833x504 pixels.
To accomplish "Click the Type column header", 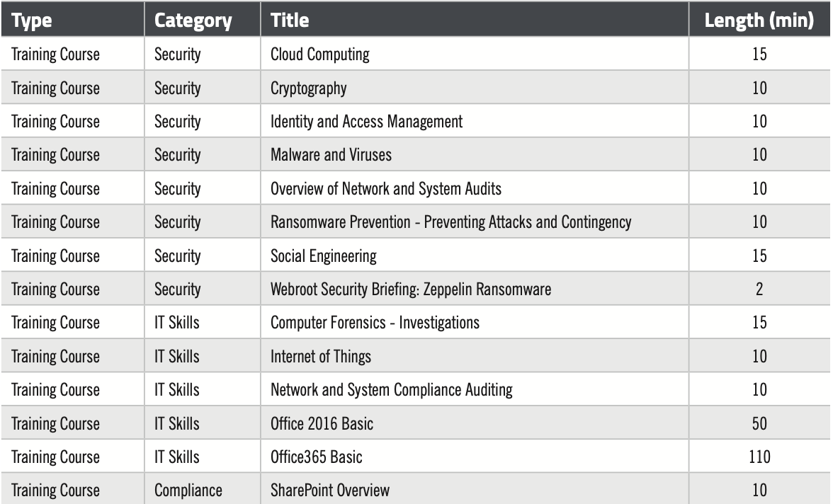I will tap(32, 21).
